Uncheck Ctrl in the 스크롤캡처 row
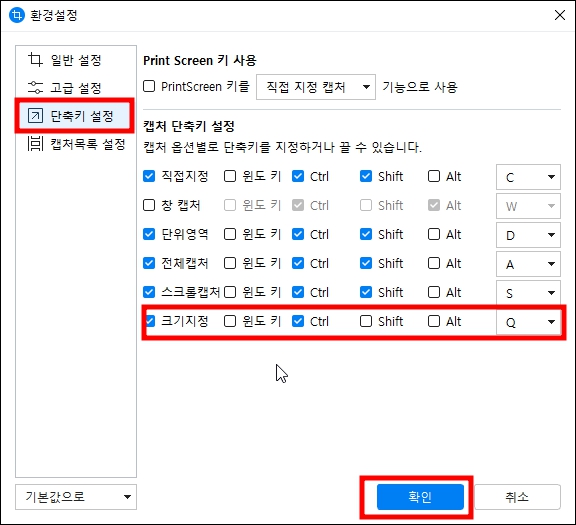 coord(298,292)
